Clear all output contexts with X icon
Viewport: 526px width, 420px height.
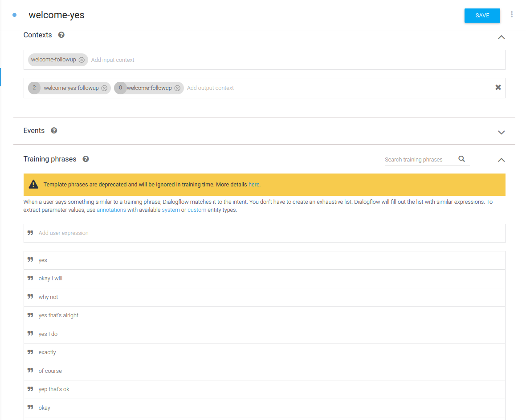(x=498, y=88)
